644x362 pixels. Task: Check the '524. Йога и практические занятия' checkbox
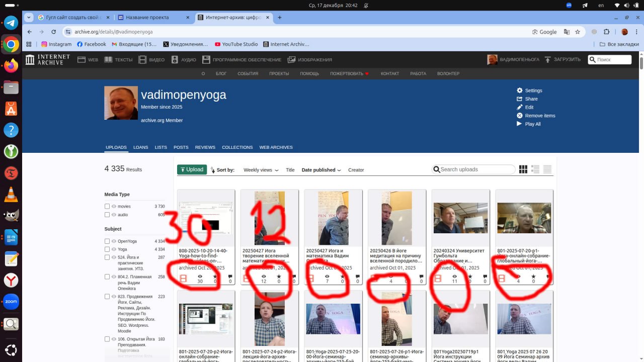click(107, 257)
